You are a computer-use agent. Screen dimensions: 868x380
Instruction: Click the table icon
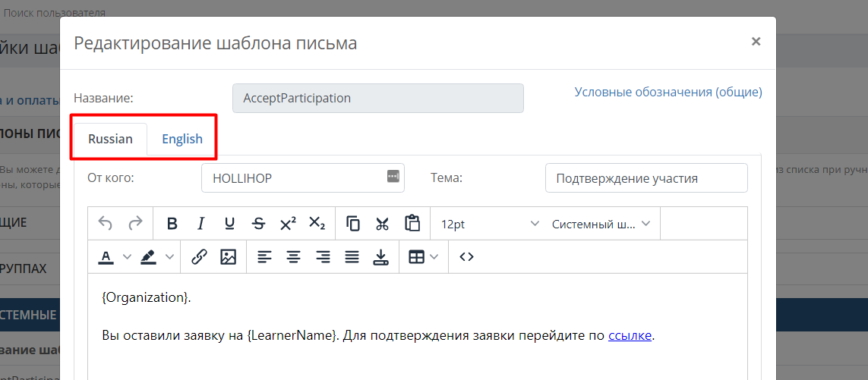point(416,256)
